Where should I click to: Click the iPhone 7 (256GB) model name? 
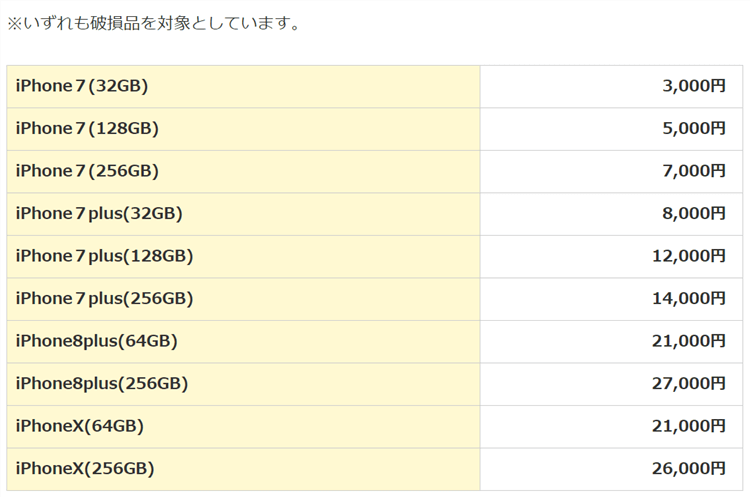[87, 171]
